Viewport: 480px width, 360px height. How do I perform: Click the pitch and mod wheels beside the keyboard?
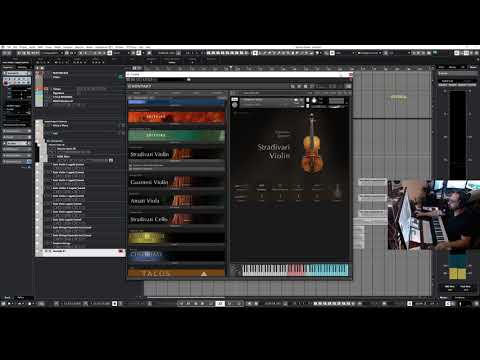[x=236, y=270]
